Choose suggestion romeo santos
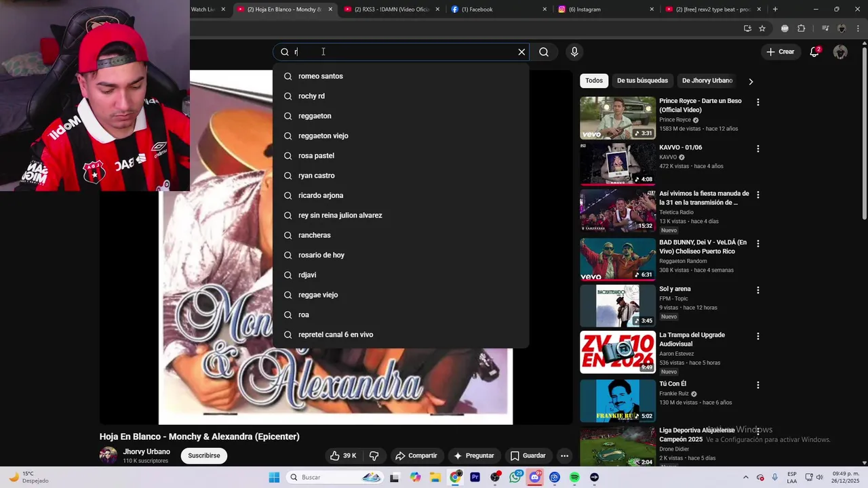This screenshot has width=868, height=488. pos(400,76)
